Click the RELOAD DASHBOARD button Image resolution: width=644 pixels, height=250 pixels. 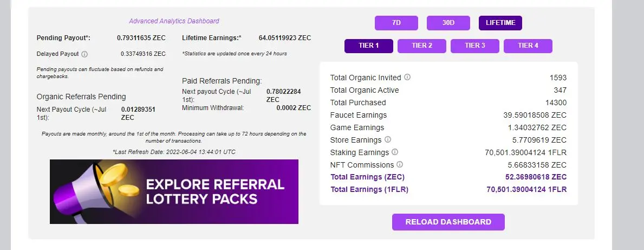pyautogui.click(x=448, y=222)
